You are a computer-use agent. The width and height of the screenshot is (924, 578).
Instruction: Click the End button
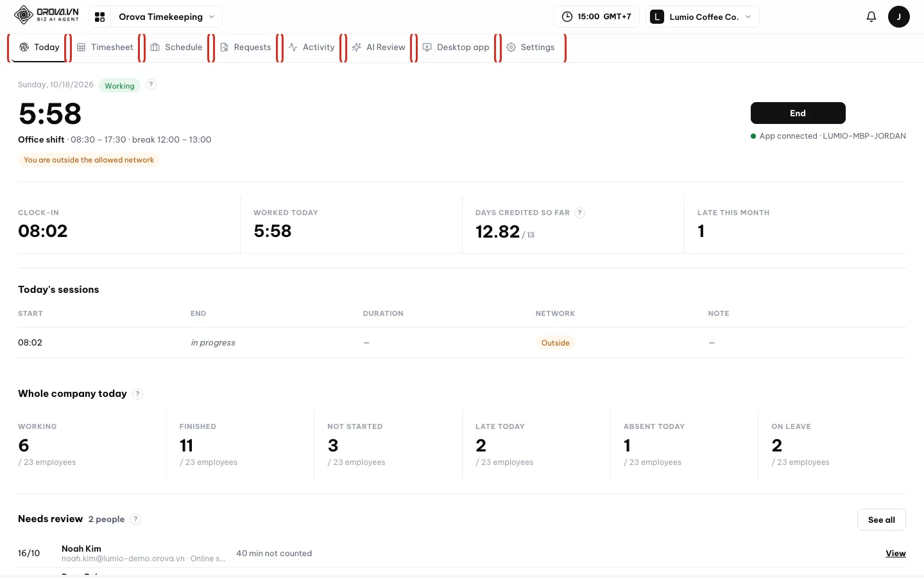pyautogui.click(x=798, y=113)
